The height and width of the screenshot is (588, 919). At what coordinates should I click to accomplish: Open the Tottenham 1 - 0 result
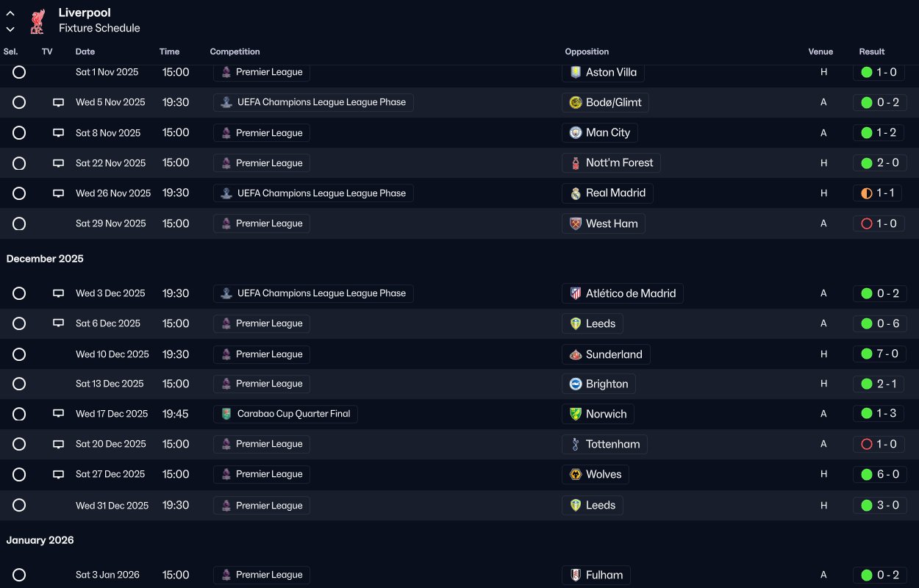point(879,444)
